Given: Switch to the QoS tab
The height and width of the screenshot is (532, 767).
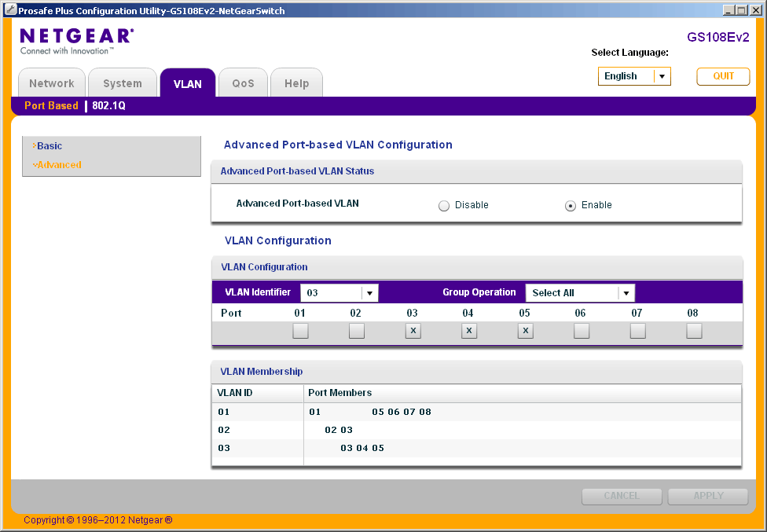Looking at the screenshot, I should click(x=243, y=83).
